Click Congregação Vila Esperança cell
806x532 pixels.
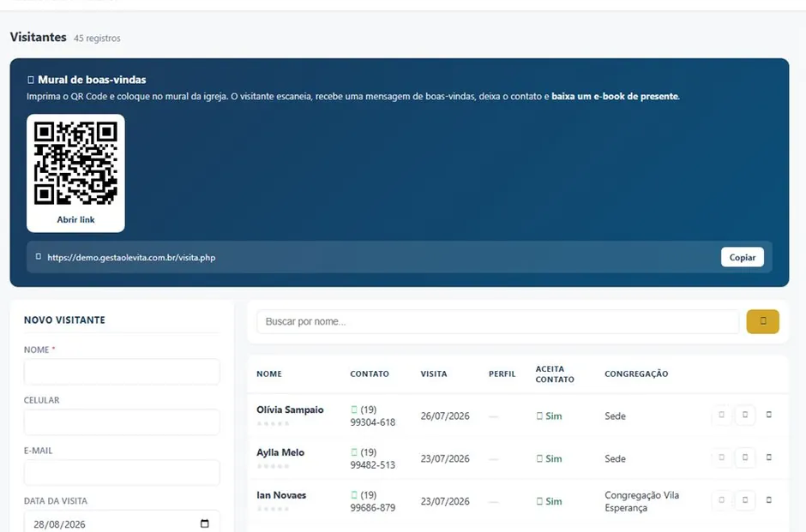tap(641, 501)
